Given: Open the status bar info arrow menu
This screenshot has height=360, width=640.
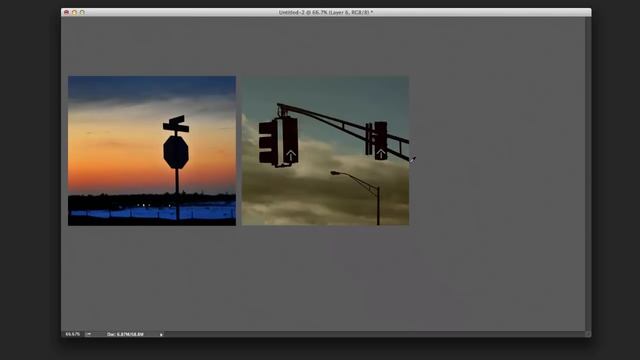Looking at the screenshot, I should [x=161, y=334].
